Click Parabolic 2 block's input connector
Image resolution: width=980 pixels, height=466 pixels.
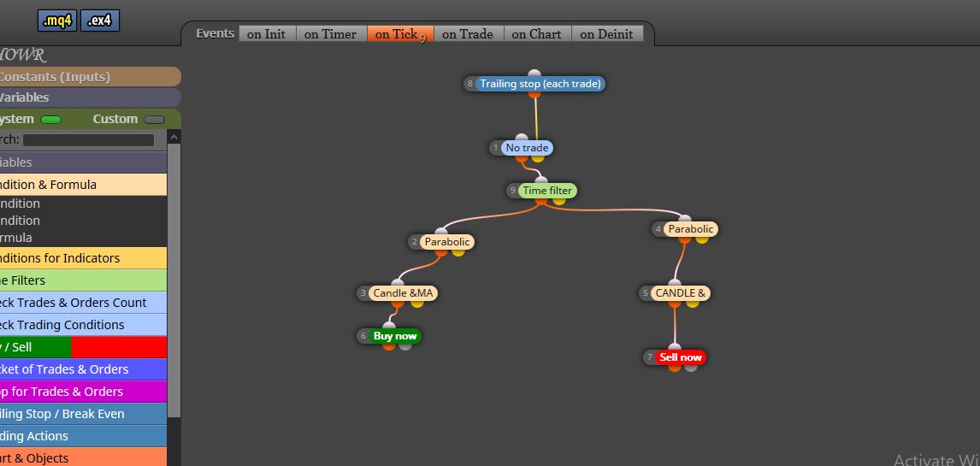pyautogui.click(x=441, y=233)
